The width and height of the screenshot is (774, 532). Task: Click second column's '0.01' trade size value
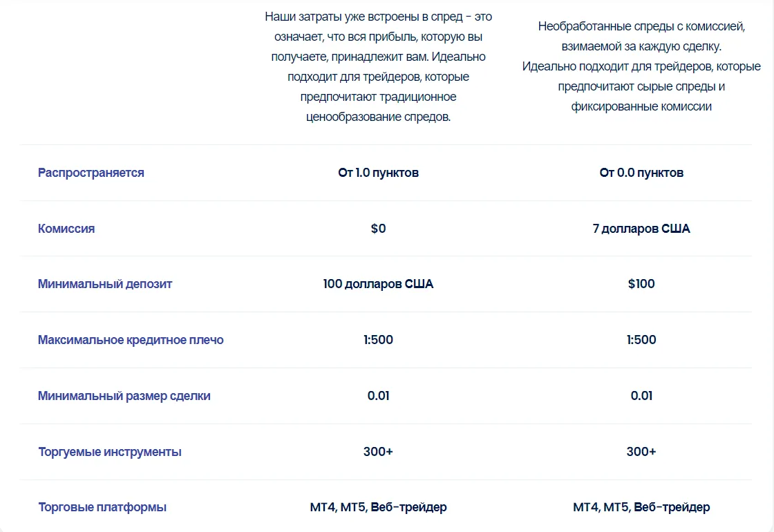641,396
